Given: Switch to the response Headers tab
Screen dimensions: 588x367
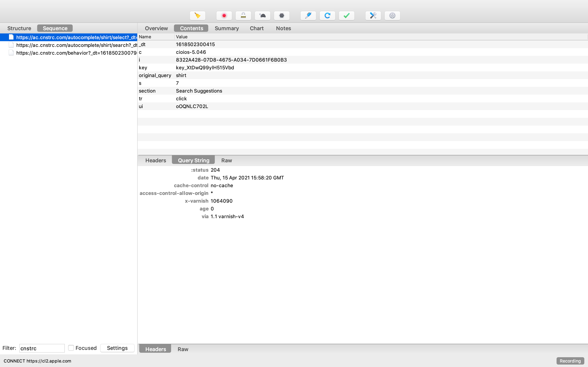Looking at the screenshot, I should [x=155, y=349].
